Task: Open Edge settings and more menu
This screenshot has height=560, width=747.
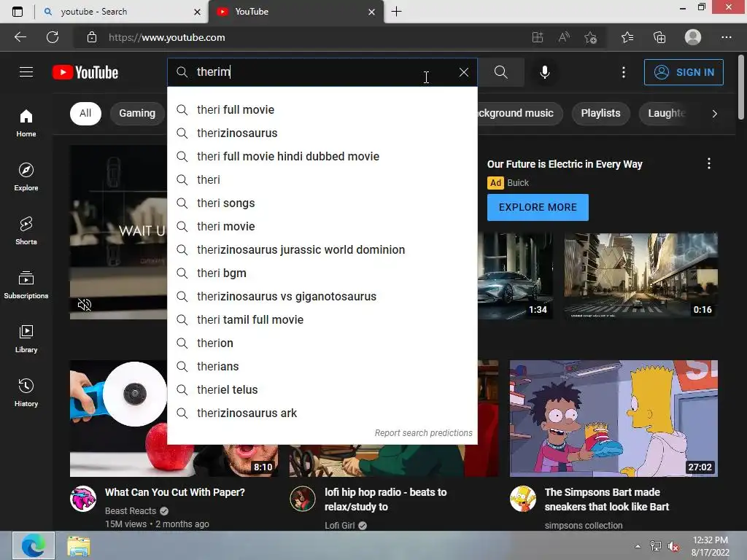Action: (x=726, y=37)
